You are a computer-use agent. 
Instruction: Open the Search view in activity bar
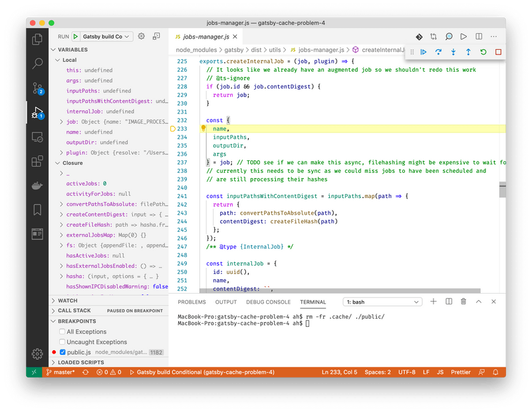[37, 63]
